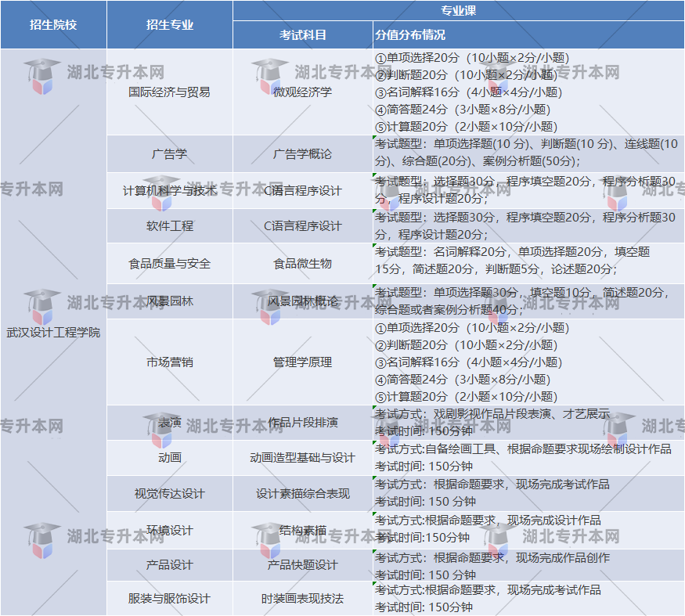Image resolution: width=685 pixels, height=616 pixels.
Task: Click the 环境设计 major cell
Action: (x=170, y=531)
